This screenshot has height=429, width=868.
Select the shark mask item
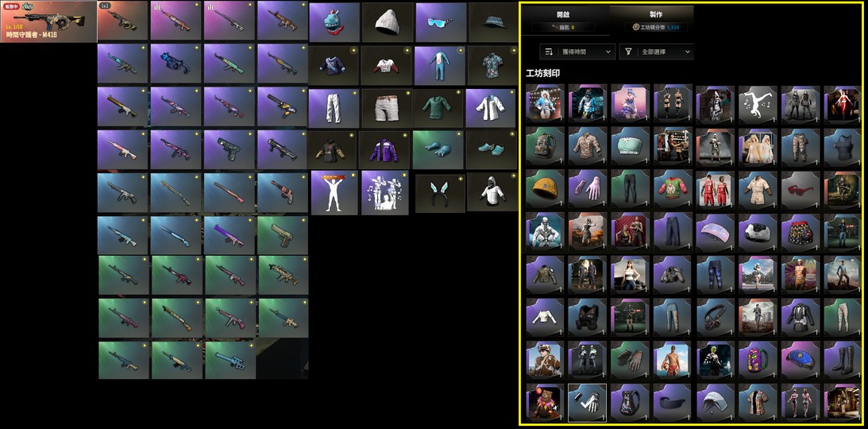pyautogui.click(x=334, y=22)
